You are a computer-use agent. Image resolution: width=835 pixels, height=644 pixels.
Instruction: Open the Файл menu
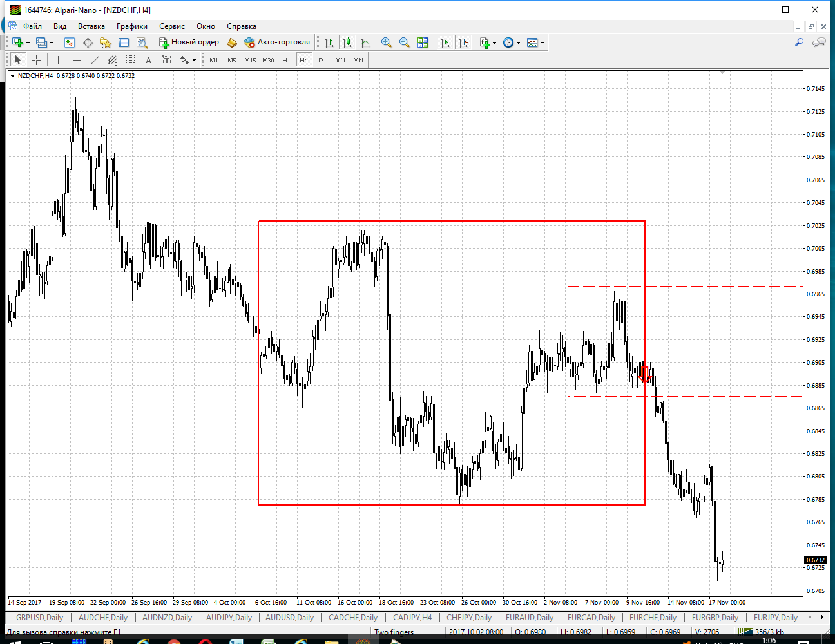click(x=32, y=26)
